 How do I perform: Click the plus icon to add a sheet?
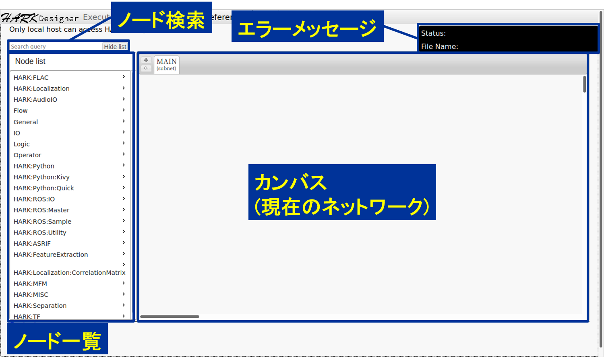[146, 60]
